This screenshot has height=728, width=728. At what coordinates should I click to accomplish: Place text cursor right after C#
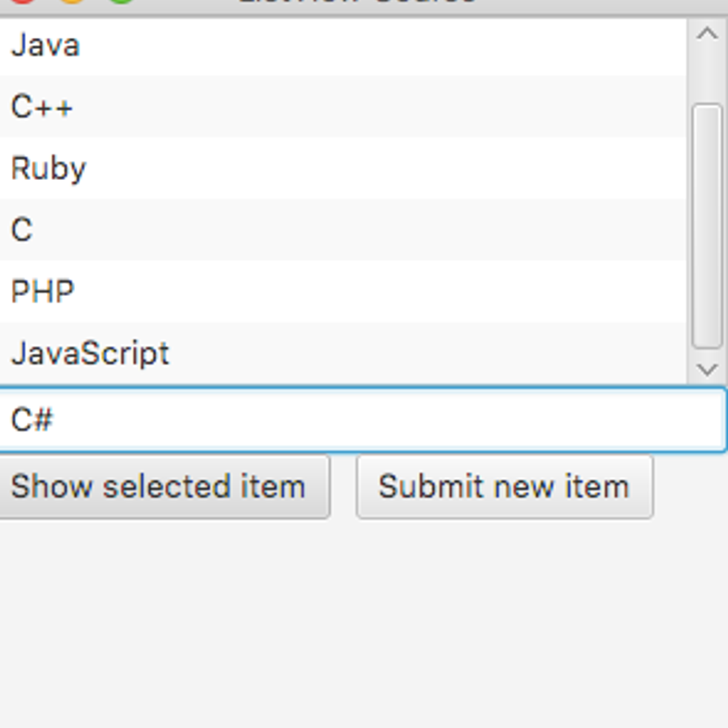pos(55,420)
